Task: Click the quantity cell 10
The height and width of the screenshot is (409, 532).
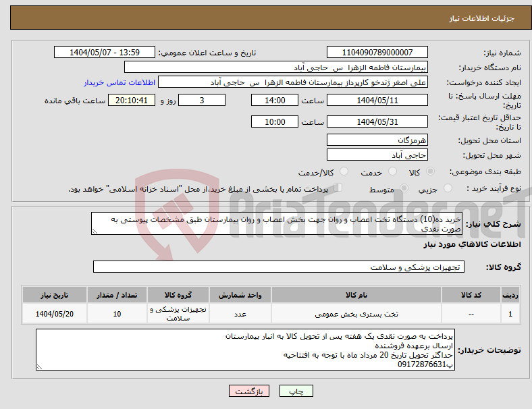Action: click(117, 314)
